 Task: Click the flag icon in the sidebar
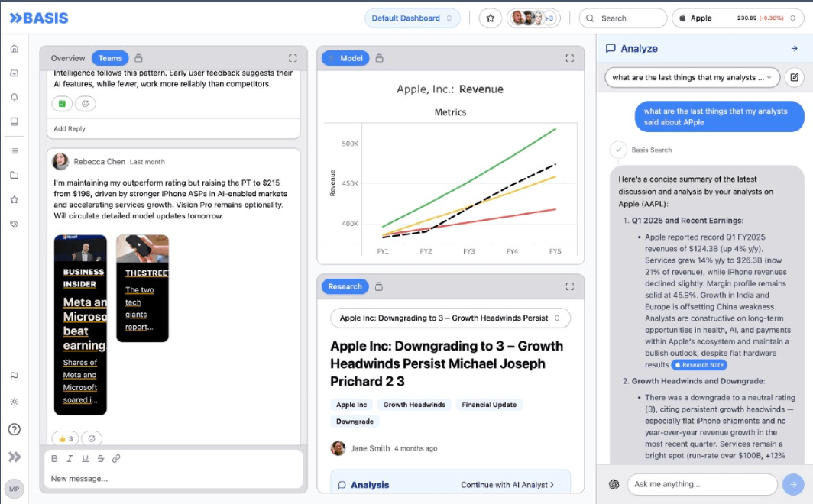(x=15, y=376)
